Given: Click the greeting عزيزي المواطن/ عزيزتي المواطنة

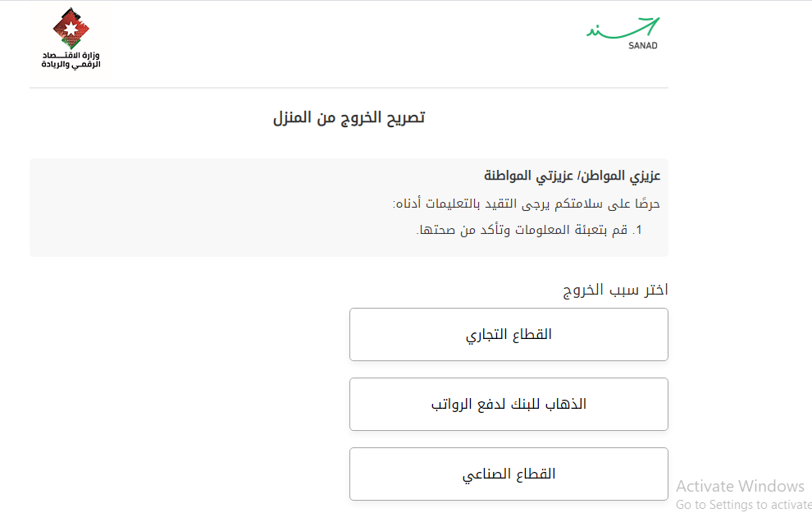Looking at the screenshot, I should 573,176.
